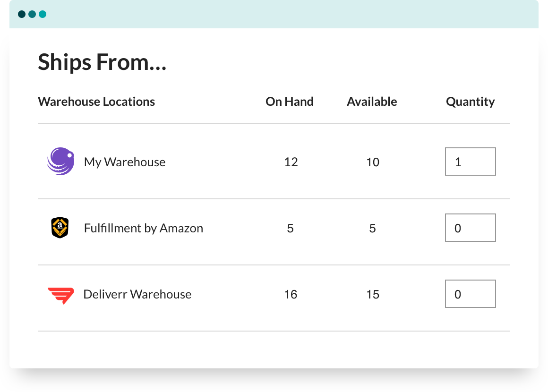Click the On Hand column header
The width and height of the screenshot is (548, 392).
click(x=290, y=102)
